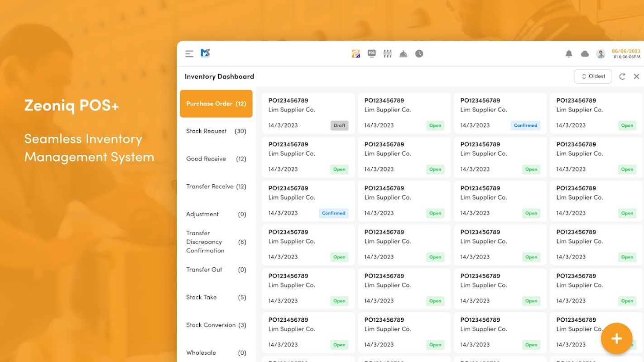Select the Adjustment category
The width and height of the screenshot is (644, 362).
click(216, 214)
